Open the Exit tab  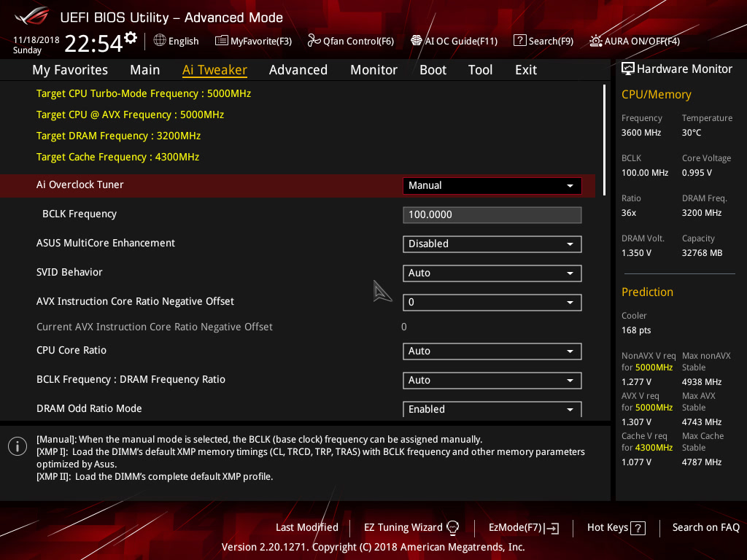point(526,70)
